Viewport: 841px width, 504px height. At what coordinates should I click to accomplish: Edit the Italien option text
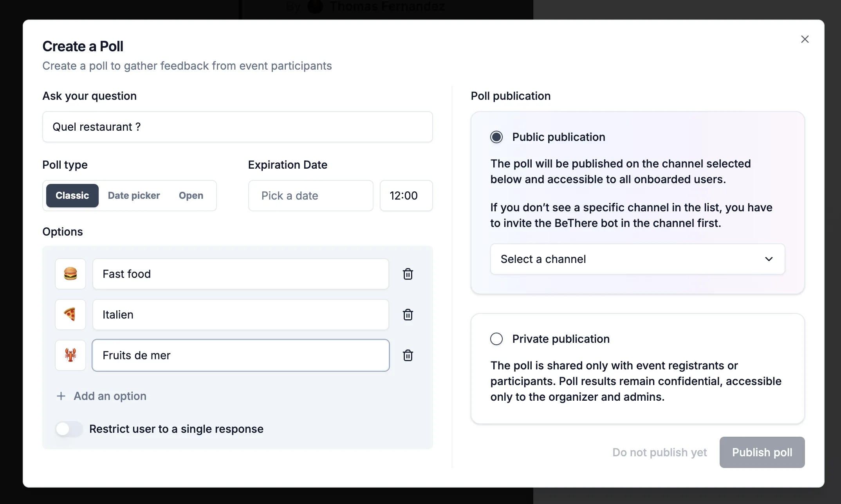241,315
